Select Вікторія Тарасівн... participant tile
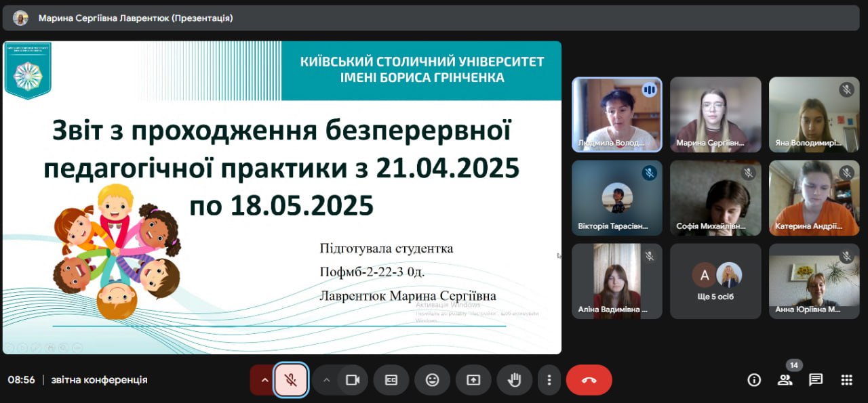This screenshot has height=403, width=868. pyautogui.click(x=617, y=198)
